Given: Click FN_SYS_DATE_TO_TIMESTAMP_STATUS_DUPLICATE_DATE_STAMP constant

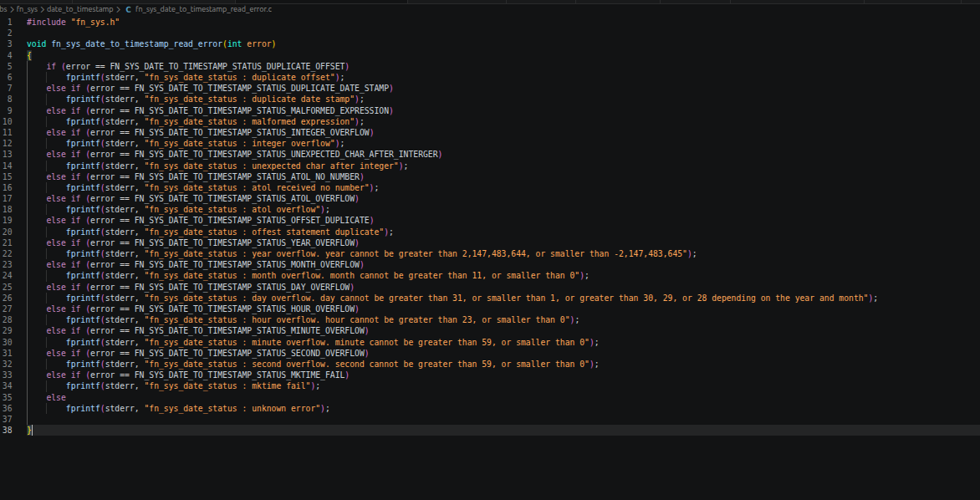Looking at the screenshot, I should (x=261, y=88).
